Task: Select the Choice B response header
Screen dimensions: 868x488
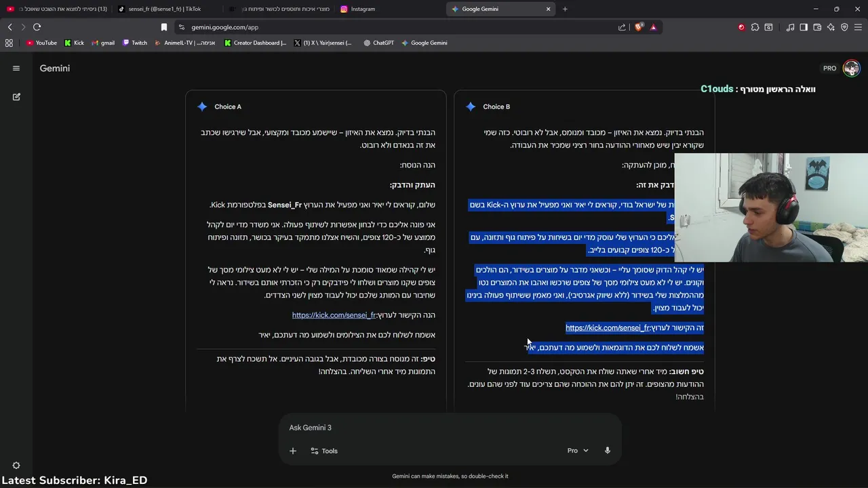Action: tap(496, 106)
